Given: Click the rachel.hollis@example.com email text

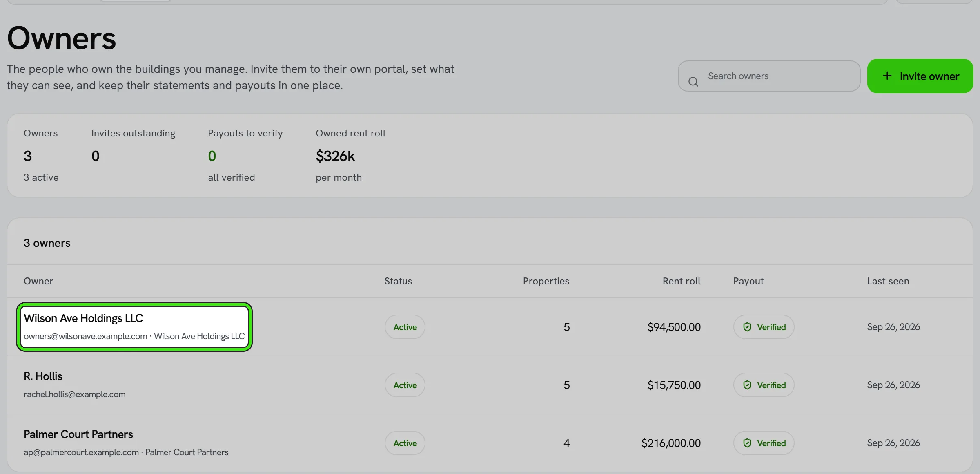Looking at the screenshot, I should pyautogui.click(x=75, y=394).
